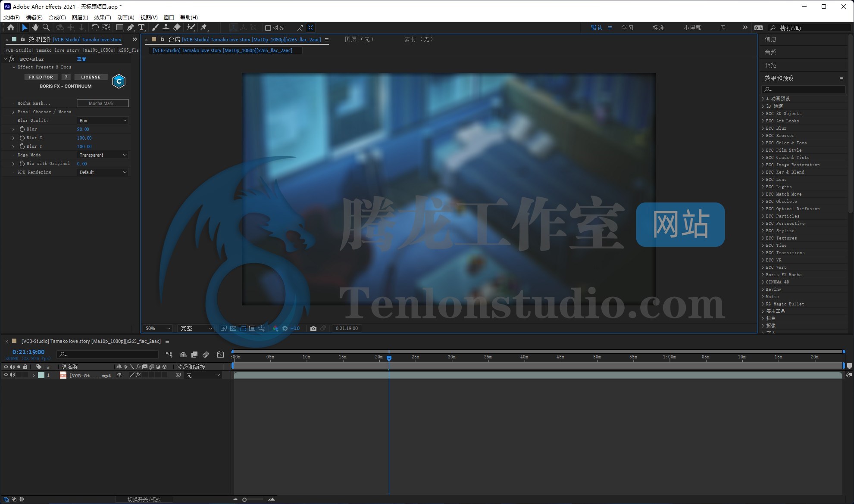Select the Rotation tool
Viewport: 854px width, 504px height.
click(95, 28)
